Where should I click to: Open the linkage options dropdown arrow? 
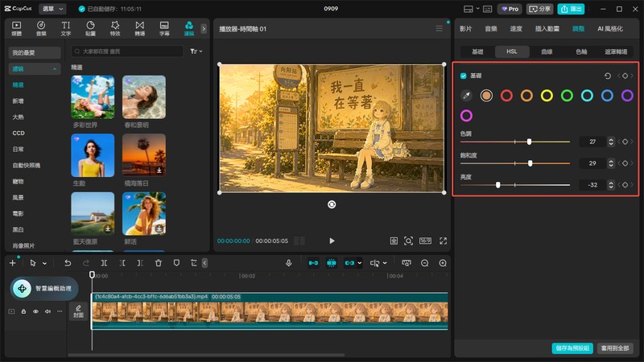pyautogui.click(x=359, y=263)
